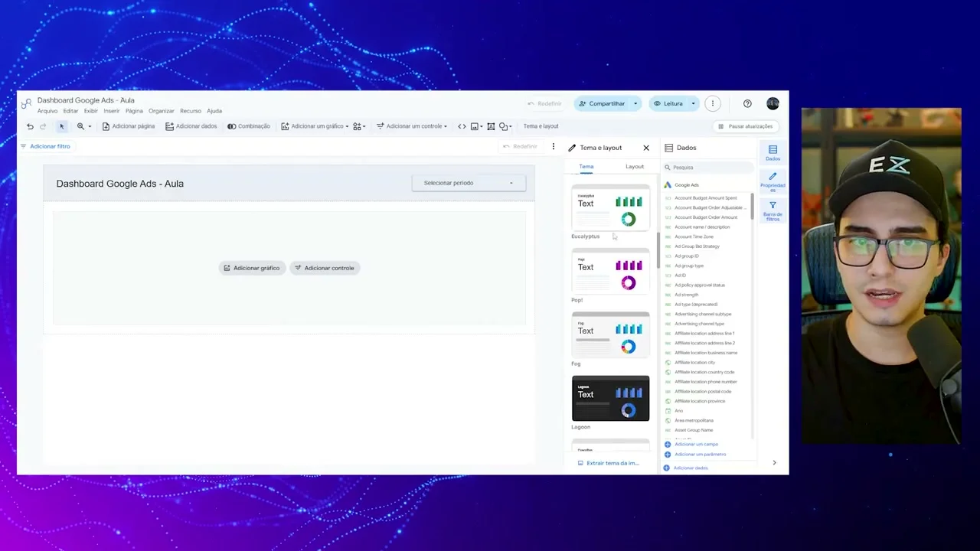Open the Propriedades side panel icon
Screen dimensions: 980x551
pyautogui.click(x=773, y=181)
